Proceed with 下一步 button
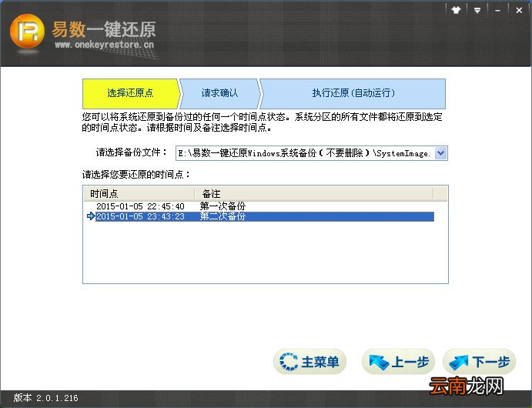532x408 pixels. pyautogui.click(x=480, y=362)
